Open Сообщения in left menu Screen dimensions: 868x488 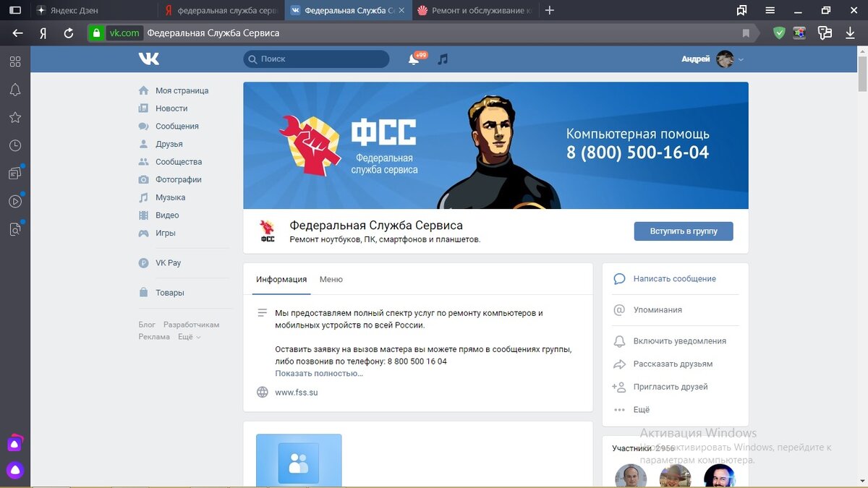point(176,126)
